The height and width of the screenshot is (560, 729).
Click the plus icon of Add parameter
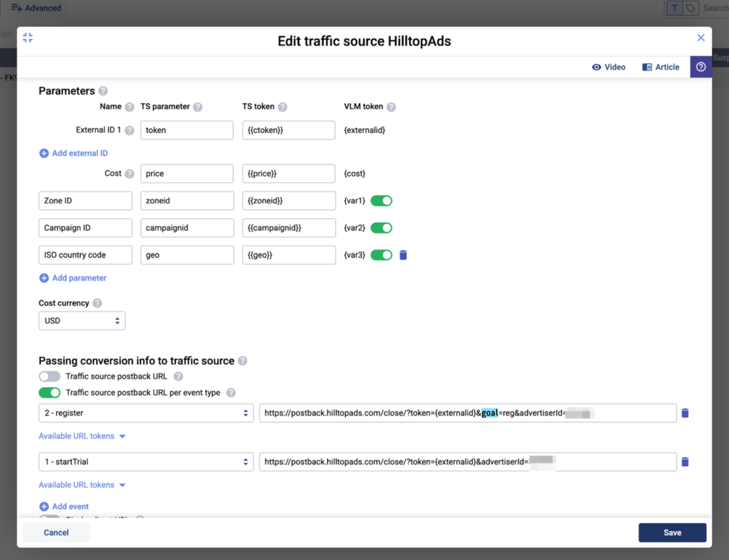43,278
